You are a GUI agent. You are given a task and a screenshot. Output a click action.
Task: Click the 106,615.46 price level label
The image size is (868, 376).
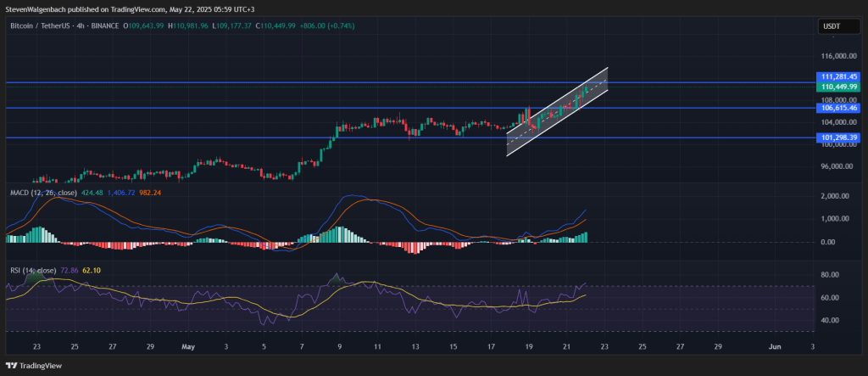837,108
